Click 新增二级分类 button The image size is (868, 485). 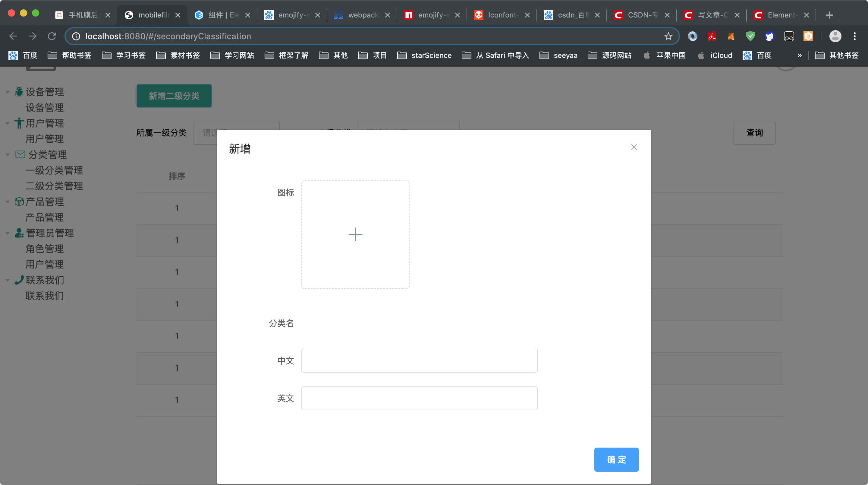coord(174,95)
